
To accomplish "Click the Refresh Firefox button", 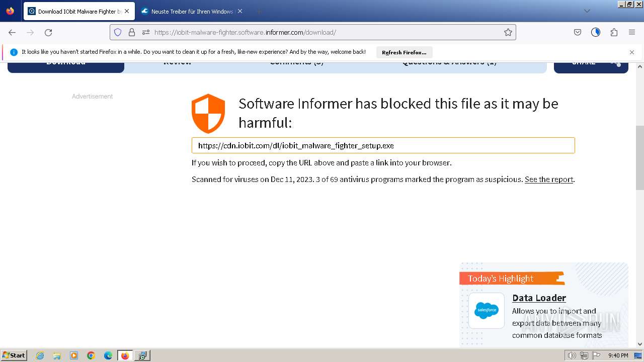I will (x=404, y=52).
